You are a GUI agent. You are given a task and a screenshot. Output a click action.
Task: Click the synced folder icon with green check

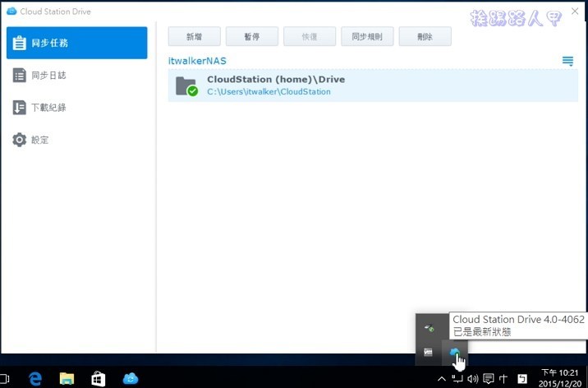186,85
